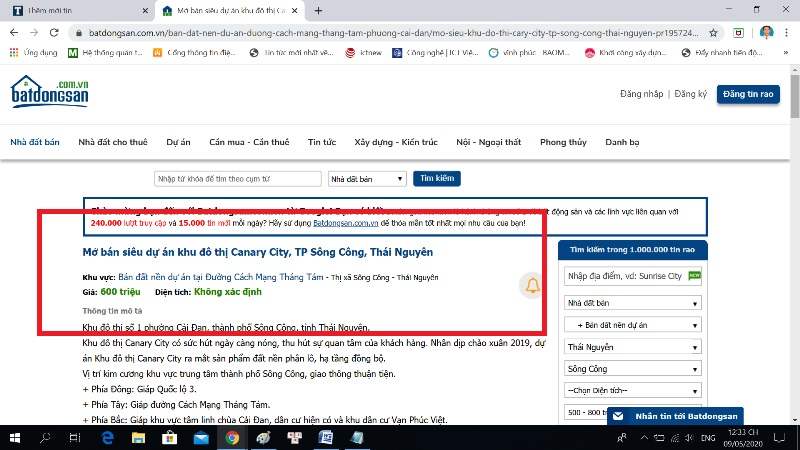Open the Windows Start menu
The width and height of the screenshot is (800, 450).
tap(14, 437)
